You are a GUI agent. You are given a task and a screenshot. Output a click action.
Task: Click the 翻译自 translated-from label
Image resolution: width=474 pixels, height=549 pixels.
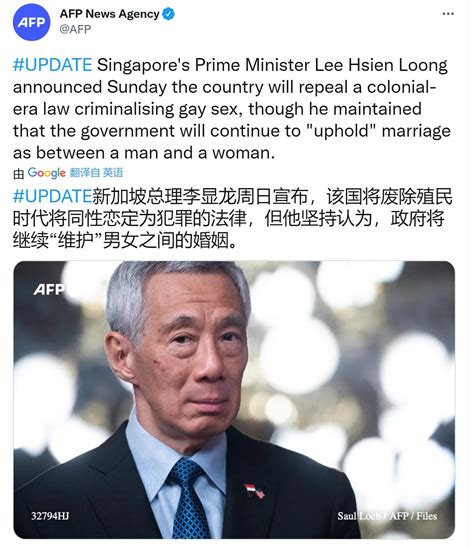click(x=85, y=173)
